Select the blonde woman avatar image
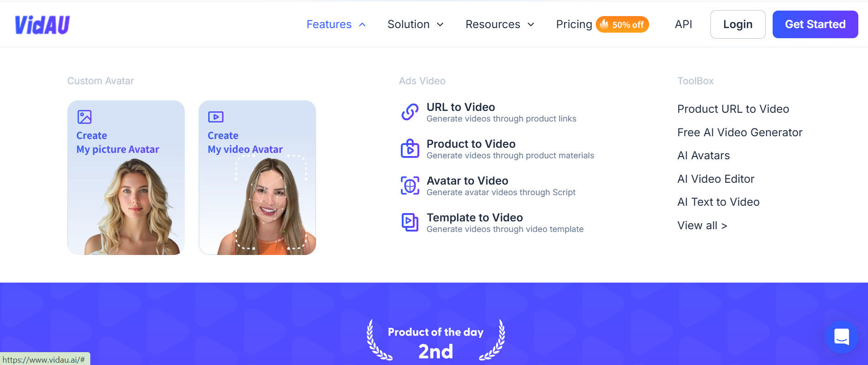 [x=133, y=207]
